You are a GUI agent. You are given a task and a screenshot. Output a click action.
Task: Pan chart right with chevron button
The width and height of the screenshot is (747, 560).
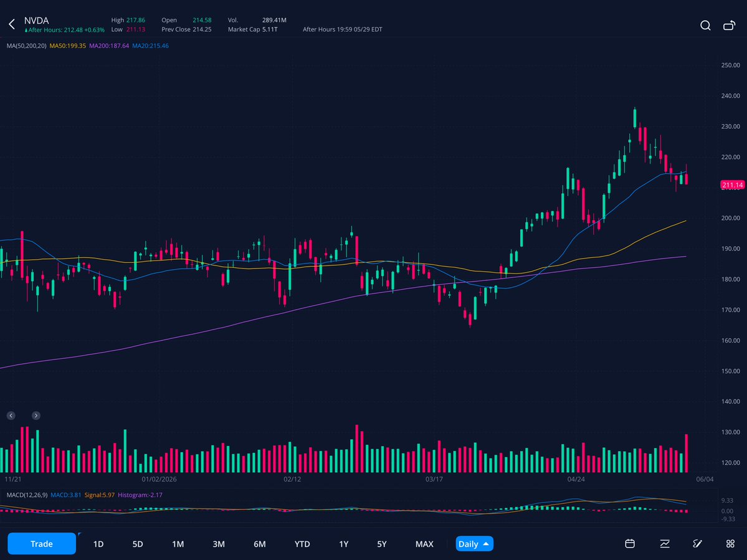pyautogui.click(x=36, y=415)
